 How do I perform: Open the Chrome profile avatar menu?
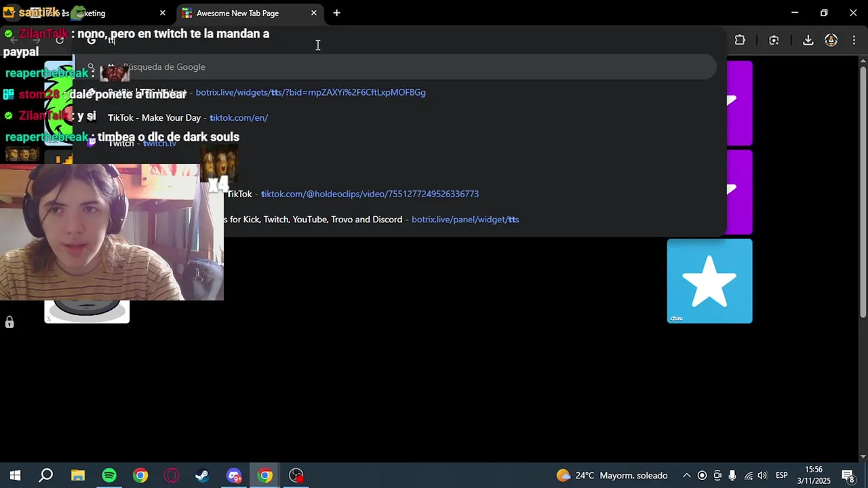(x=831, y=40)
